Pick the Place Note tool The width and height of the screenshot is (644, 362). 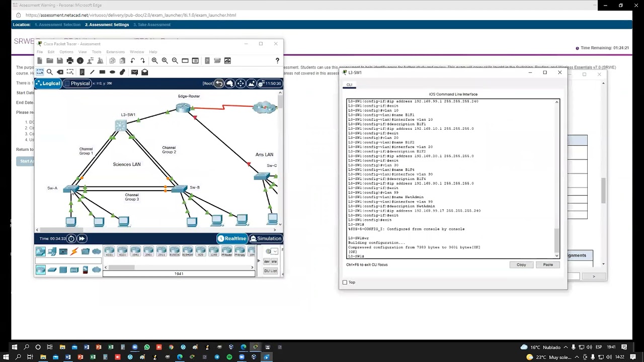tap(82, 72)
